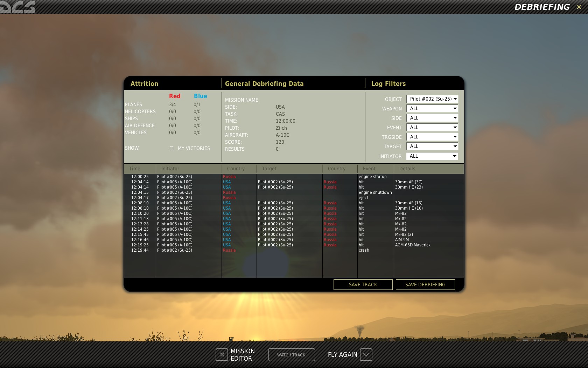Click the AIM-9M detail entry

point(402,240)
